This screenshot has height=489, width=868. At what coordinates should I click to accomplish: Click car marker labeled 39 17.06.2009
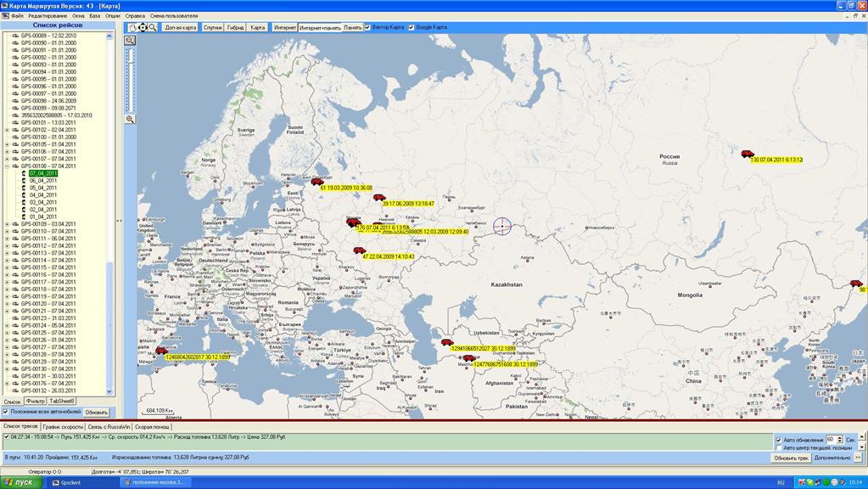pyautogui.click(x=379, y=197)
